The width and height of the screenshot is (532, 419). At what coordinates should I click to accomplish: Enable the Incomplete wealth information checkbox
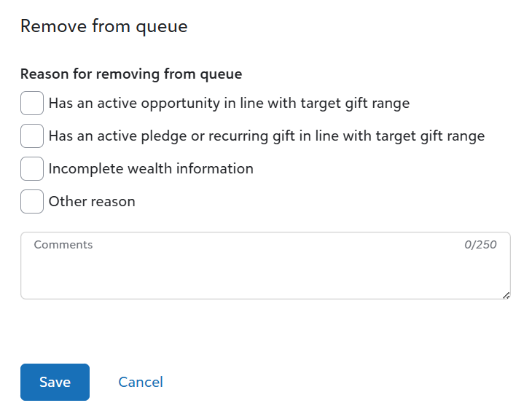[32, 169]
